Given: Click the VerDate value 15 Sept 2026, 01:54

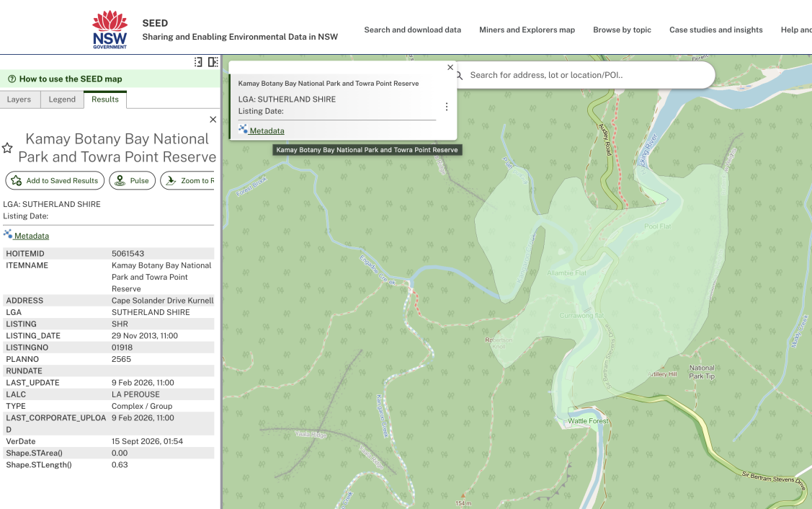Looking at the screenshot, I should click(x=147, y=442).
